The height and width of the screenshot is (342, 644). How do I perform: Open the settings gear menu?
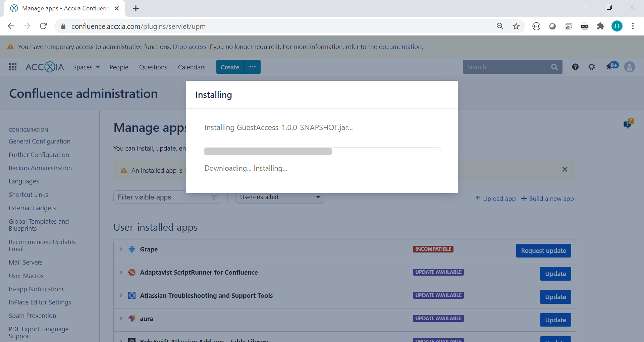click(x=592, y=67)
